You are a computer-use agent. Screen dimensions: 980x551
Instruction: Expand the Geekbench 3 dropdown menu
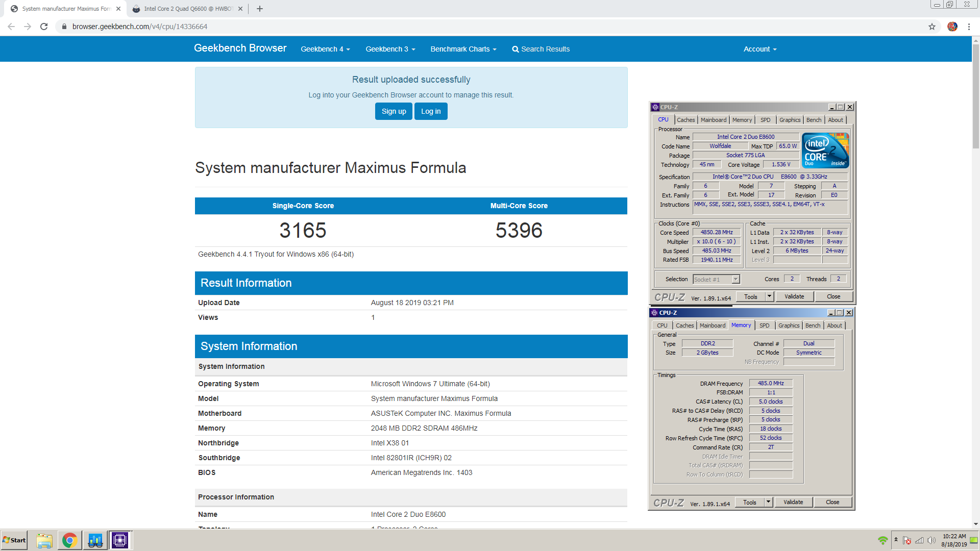click(x=390, y=49)
